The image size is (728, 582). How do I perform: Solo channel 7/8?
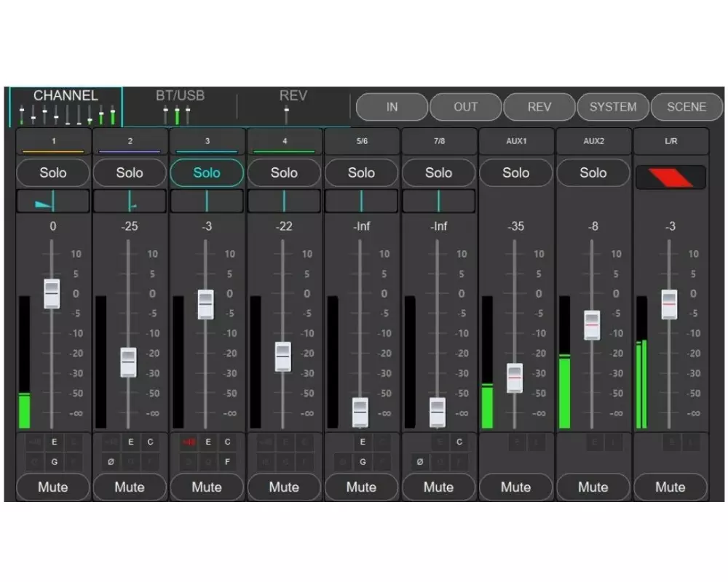(x=439, y=172)
